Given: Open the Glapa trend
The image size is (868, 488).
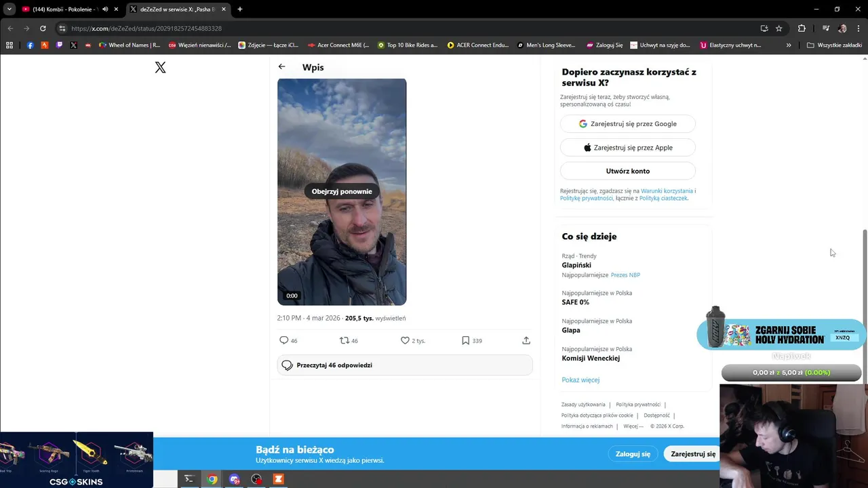Looking at the screenshot, I should coord(571,330).
